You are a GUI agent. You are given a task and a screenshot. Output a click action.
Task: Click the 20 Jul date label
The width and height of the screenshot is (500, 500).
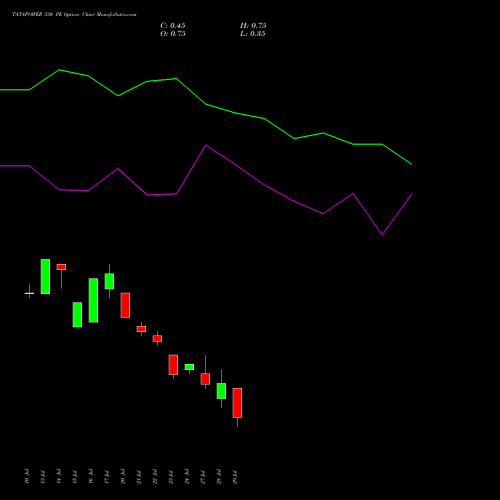pos(123,476)
